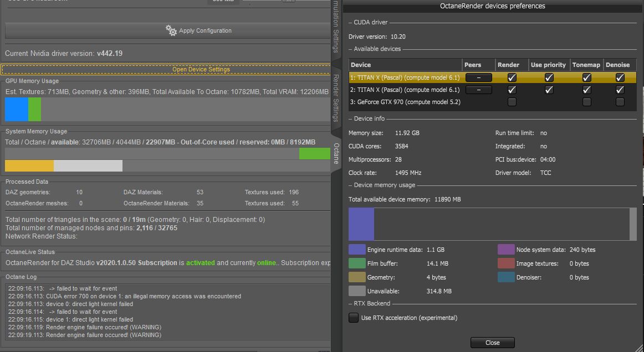This screenshot has height=352, width=644.
Task: Toggle Tonemap checkbox for device 1 TITAN X
Action: [x=586, y=77]
